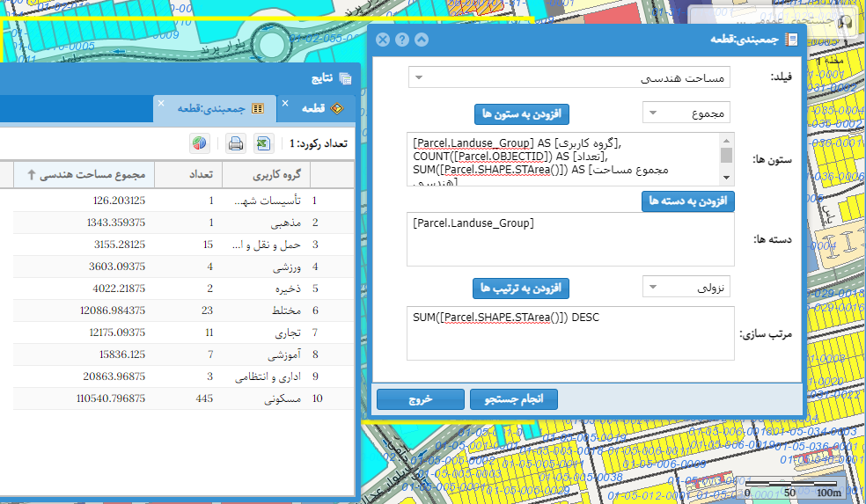Sort by مجموع مساحت هندسی column header

tap(84, 174)
